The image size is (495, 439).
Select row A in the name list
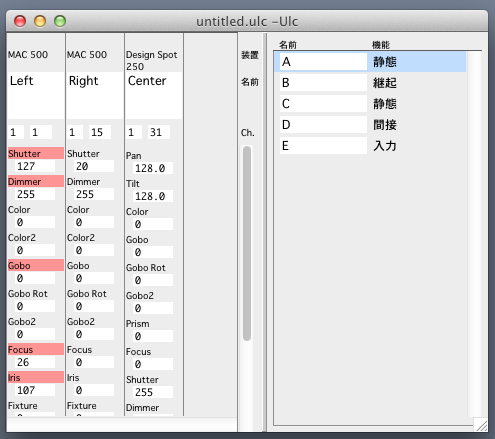[370, 62]
